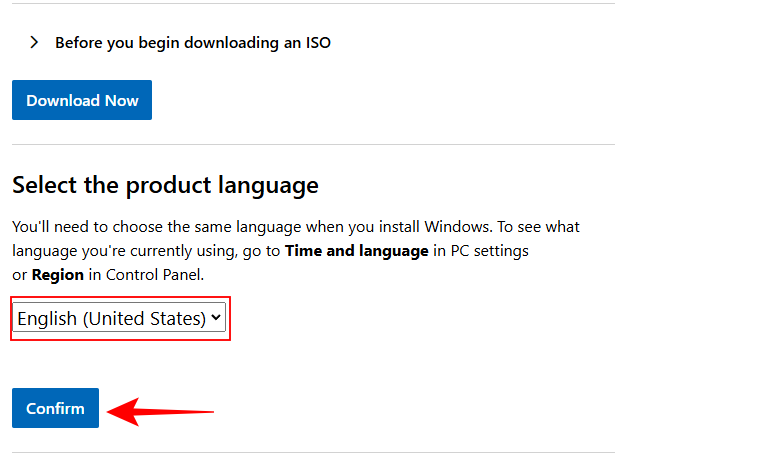The image size is (784, 458).
Task: Expand the chevron beside ISO download info
Action: 34,43
